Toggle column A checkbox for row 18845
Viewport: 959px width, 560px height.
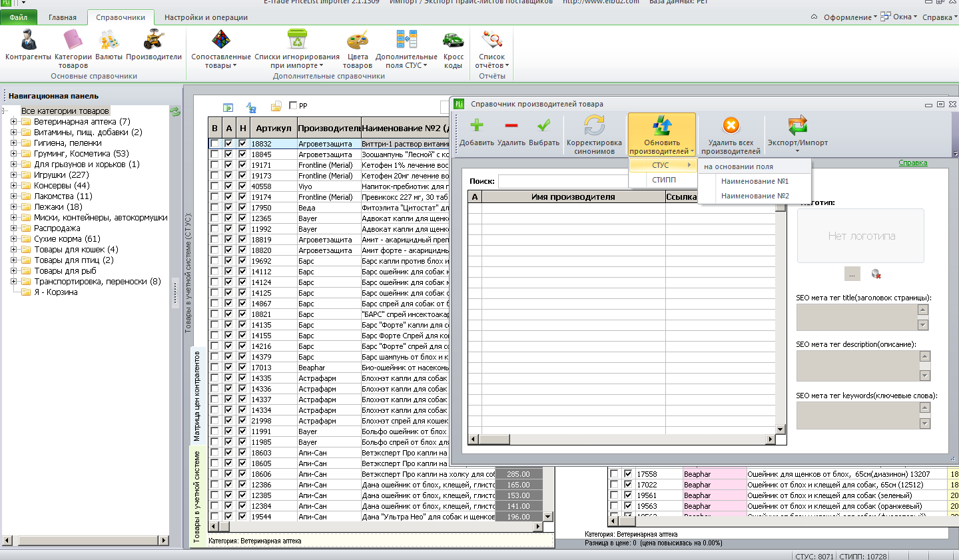tap(228, 154)
